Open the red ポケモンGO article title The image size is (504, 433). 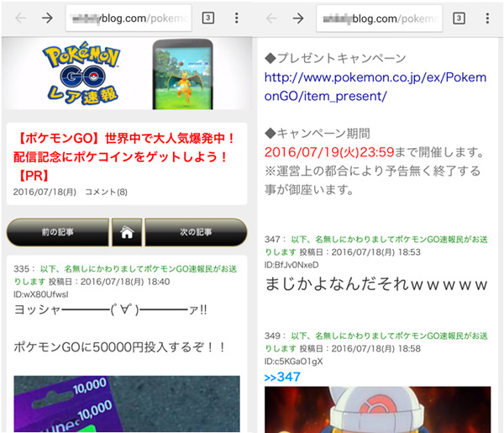(x=126, y=156)
